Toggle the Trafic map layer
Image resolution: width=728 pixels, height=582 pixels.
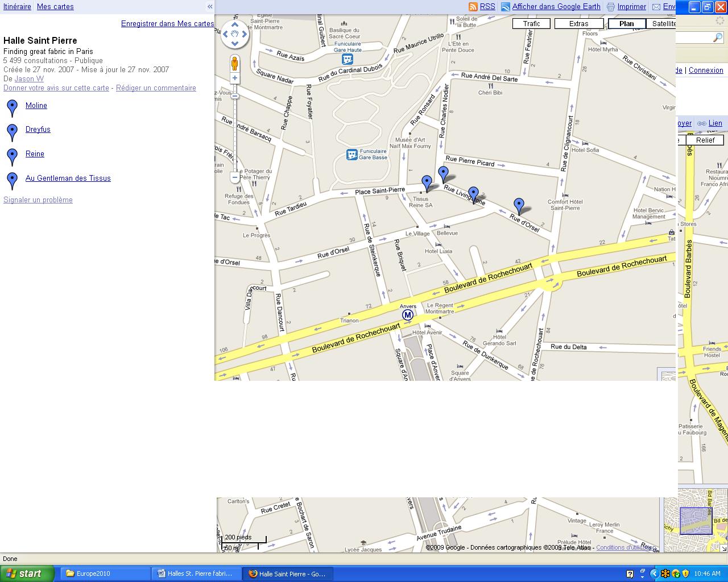point(531,23)
